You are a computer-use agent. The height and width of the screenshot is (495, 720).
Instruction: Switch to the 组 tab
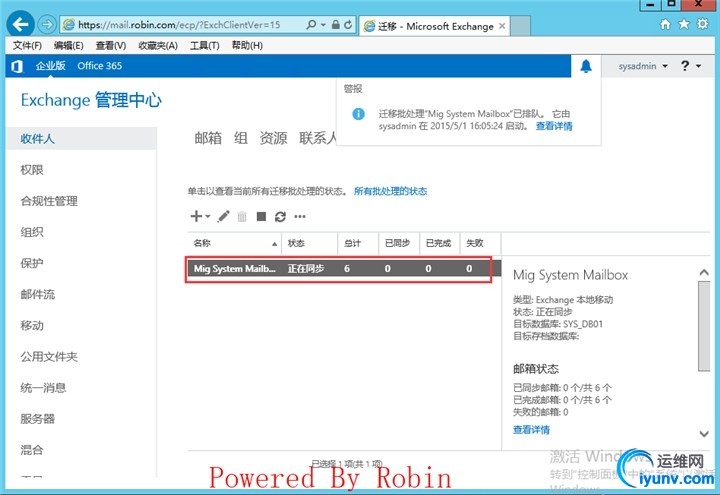[x=241, y=138]
